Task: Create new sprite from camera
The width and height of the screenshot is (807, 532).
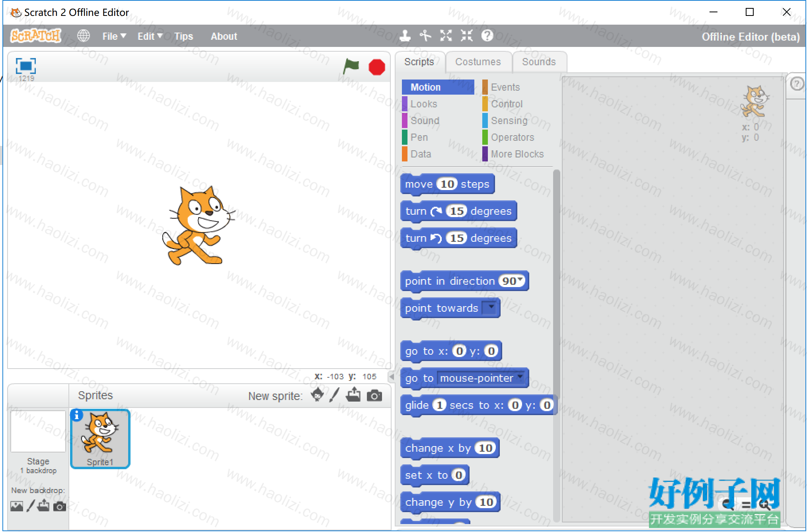Action: (x=374, y=396)
